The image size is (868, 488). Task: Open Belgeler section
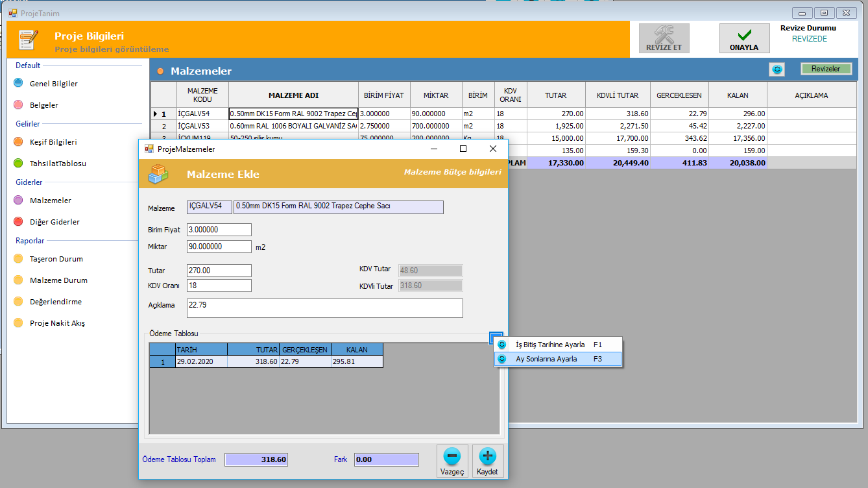(x=44, y=105)
